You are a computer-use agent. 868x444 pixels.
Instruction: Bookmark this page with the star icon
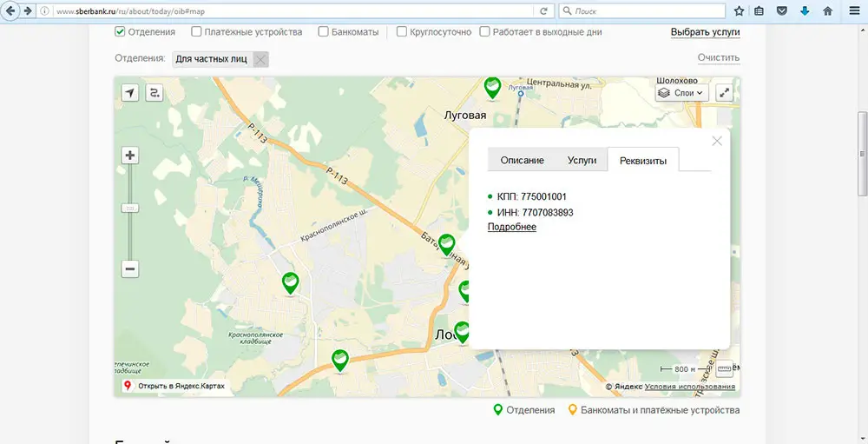tap(739, 11)
